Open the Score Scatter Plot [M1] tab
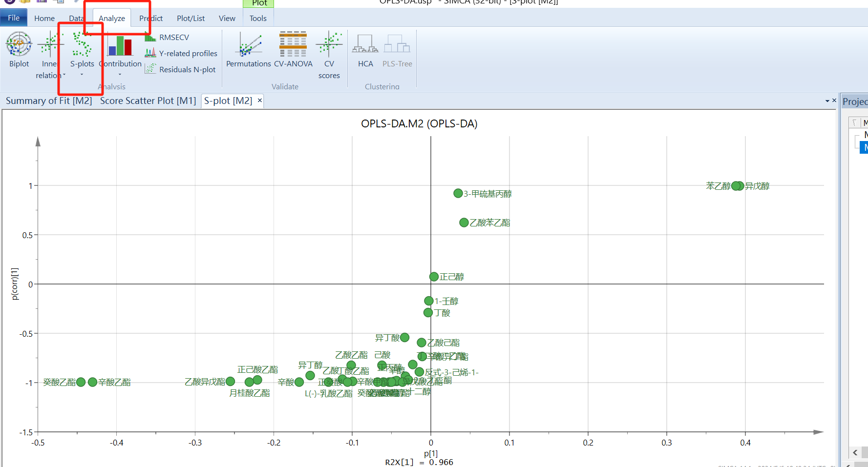The image size is (868, 467). coord(148,101)
